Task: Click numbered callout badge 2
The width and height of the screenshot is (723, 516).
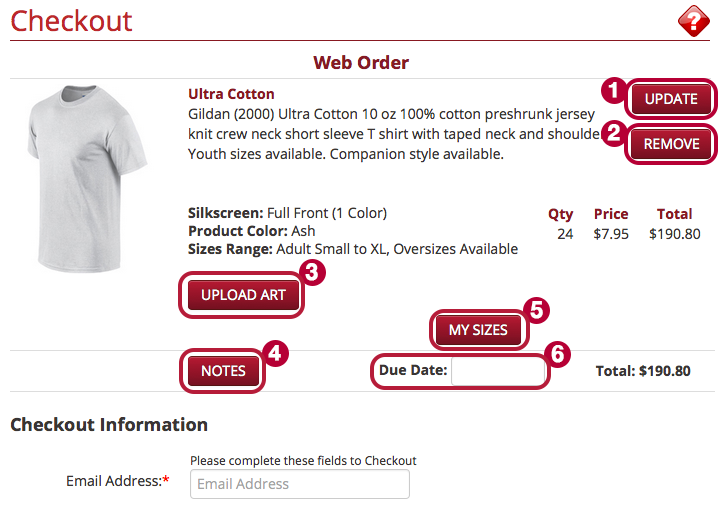Action: click(x=613, y=134)
